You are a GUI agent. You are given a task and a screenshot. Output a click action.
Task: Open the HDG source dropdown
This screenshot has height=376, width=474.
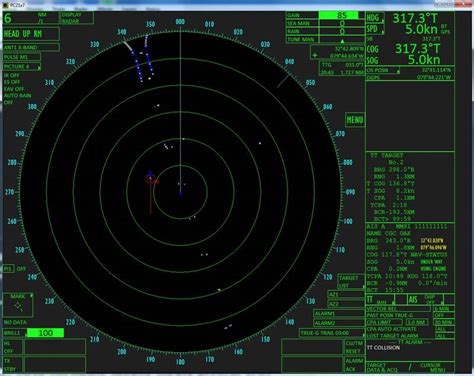(x=375, y=18)
